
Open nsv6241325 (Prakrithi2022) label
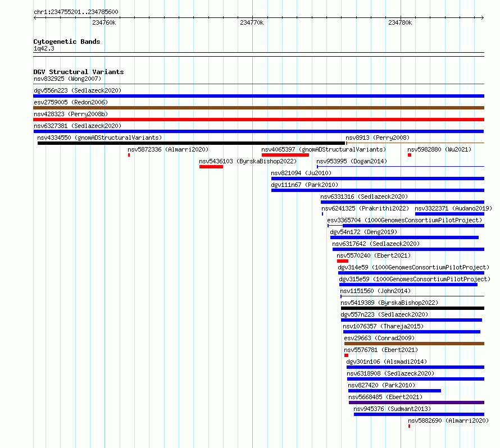[365, 208]
